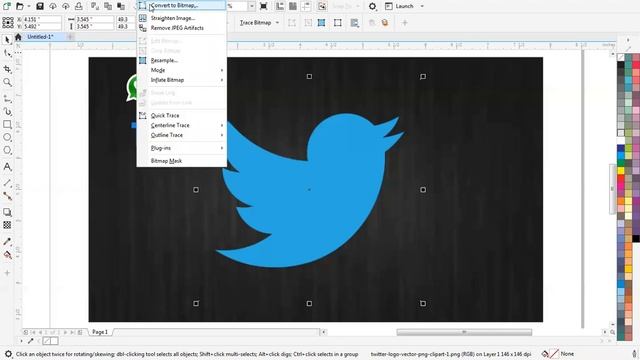The width and height of the screenshot is (640, 360).
Task: Open the dropdown arrow beside Open folder
Action: [x=29, y=6]
